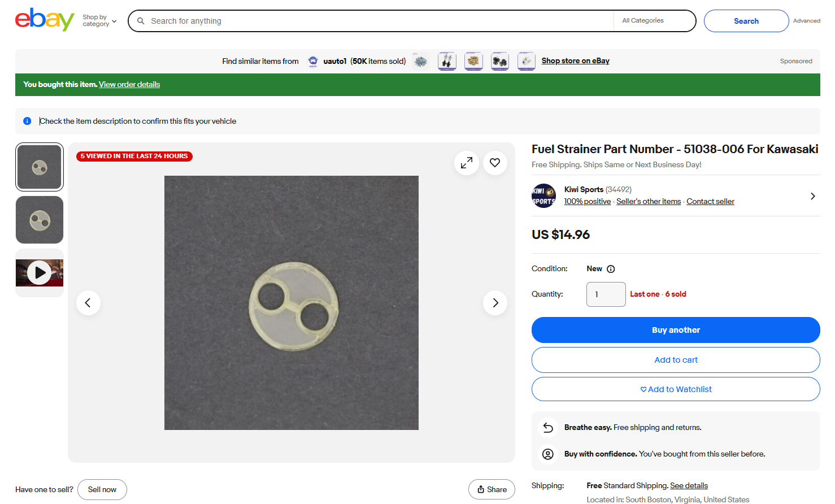Open the uauto1 store avatar icon
Viewport: 835px width, 504px height.
pos(312,62)
